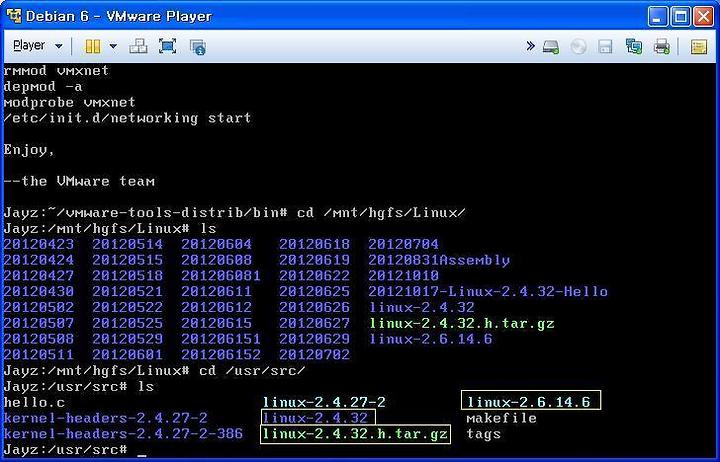Screen dimensions: 720x462
Task: Click the directory name 20120831Assembly
Action: (439, 260)
